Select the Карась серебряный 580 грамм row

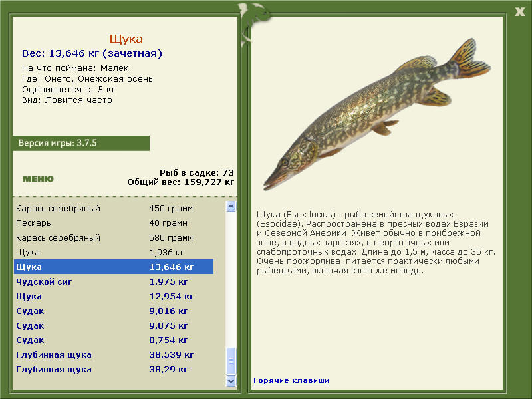[114, 237]
